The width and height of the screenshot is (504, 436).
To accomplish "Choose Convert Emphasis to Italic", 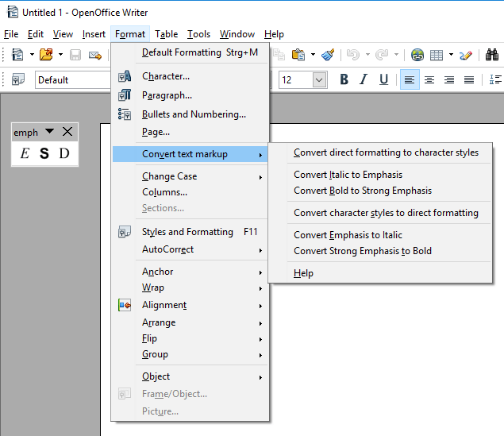I will (x=380, y=235).
